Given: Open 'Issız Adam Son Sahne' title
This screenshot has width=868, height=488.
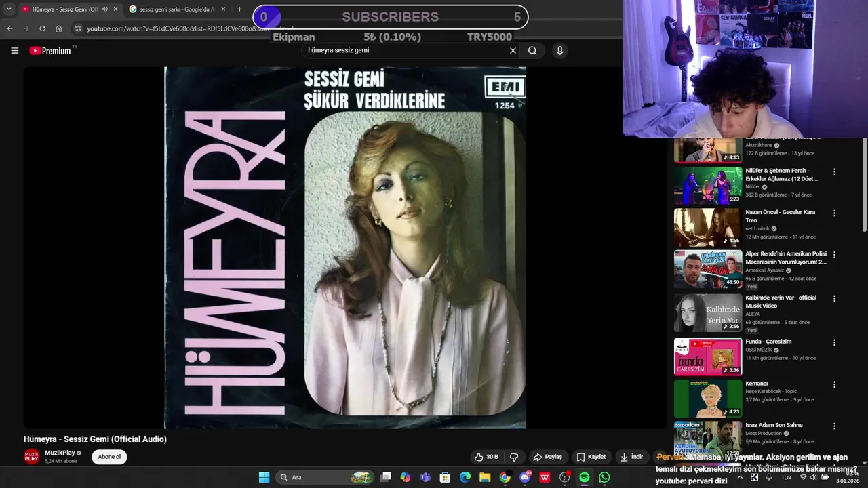Looking at the screenshot, I should point(774,425).
